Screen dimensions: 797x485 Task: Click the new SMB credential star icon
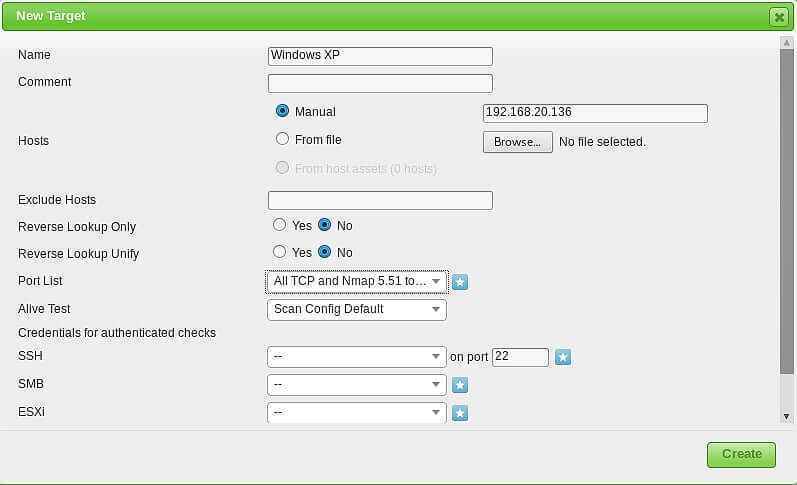click(x=460, y=385)
